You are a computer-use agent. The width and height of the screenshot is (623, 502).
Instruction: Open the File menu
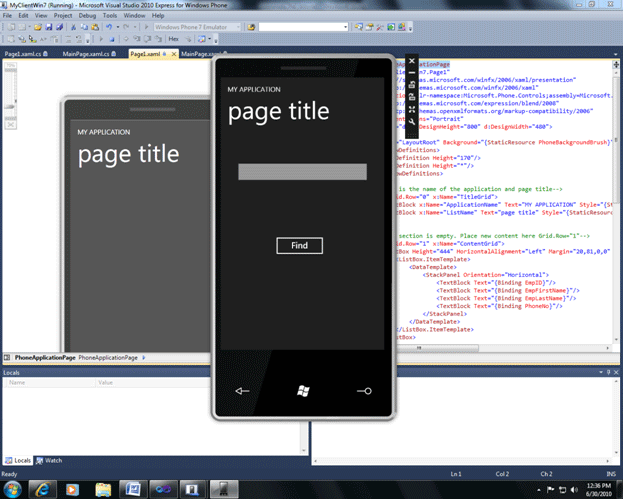pyautogui.click(x=7, y=16)
